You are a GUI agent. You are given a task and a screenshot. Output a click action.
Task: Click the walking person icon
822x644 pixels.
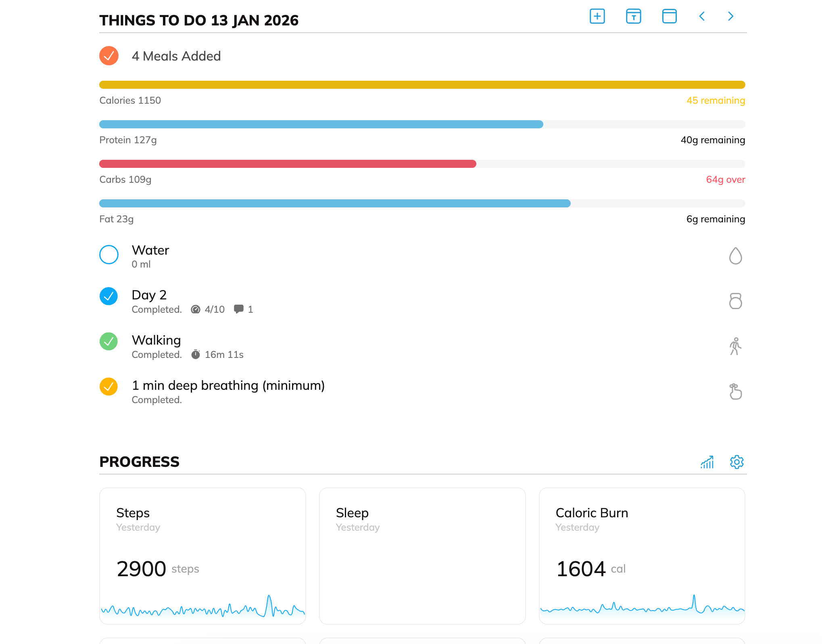(x=735, y=346)
